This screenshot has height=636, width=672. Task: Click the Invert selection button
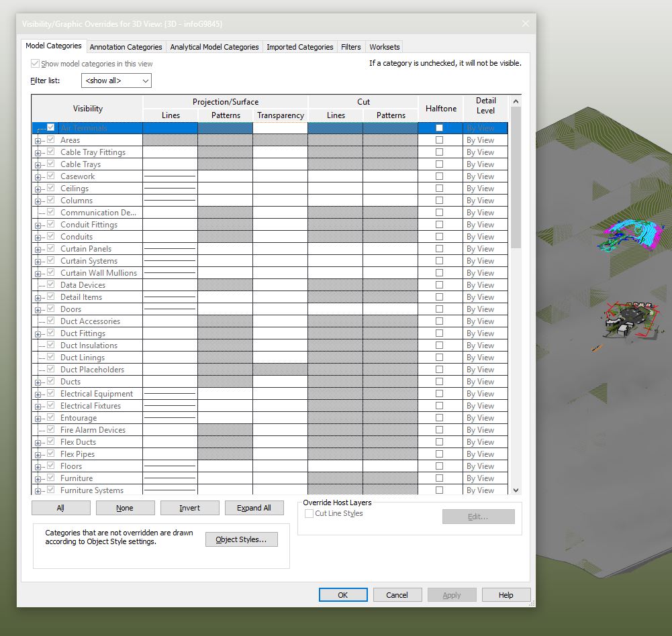click(189, 507)
